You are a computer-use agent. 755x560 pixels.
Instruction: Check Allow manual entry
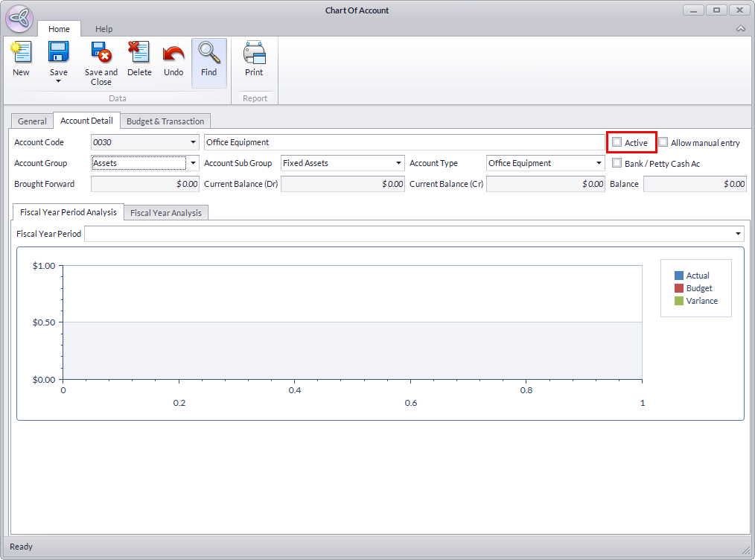click(x=663, y=142)
